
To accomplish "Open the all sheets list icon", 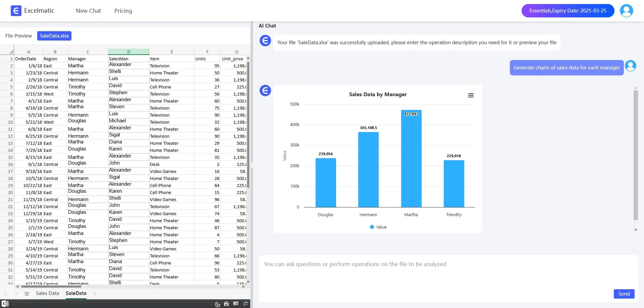I will (27, 294).
